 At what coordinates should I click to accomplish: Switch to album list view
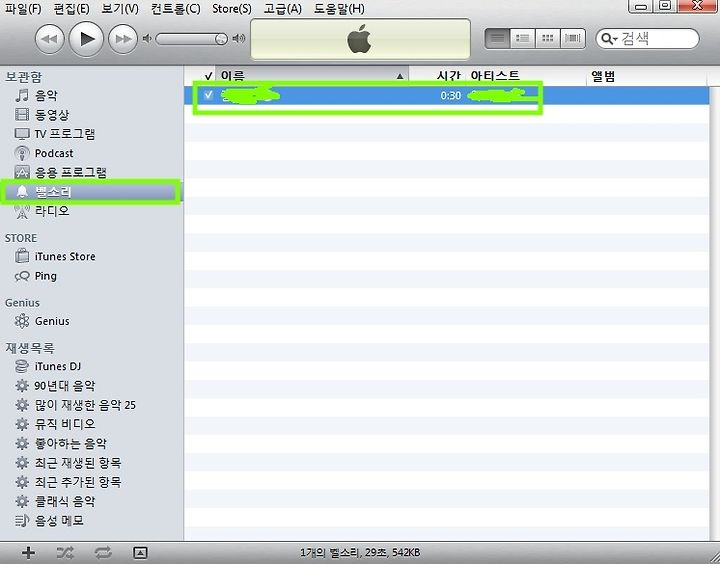point(523,39)
